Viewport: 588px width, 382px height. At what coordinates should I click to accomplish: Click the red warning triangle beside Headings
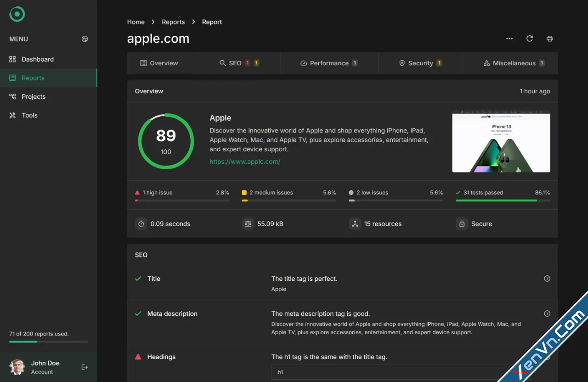point(138,357)
